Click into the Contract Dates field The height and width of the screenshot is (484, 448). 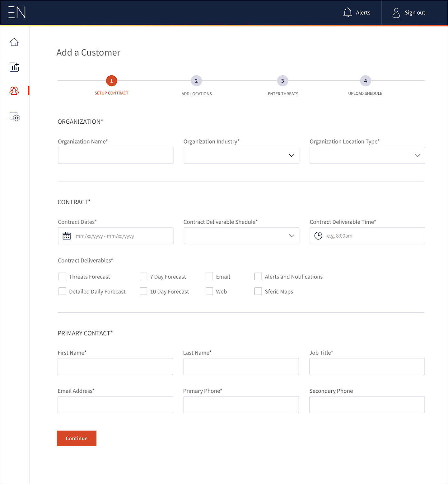(116, 236)
